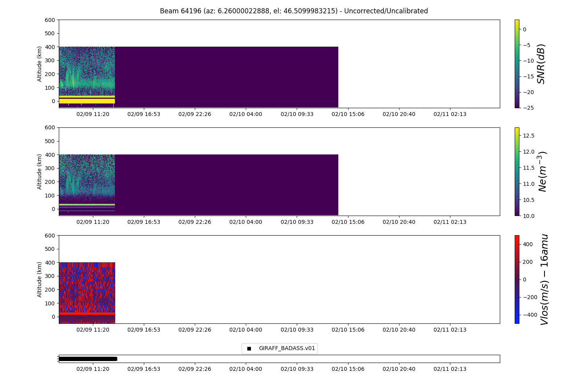Screen dimensions: 588x392
Task: Click Altitude (km) label of SNR panel
Action: (40, 64)
